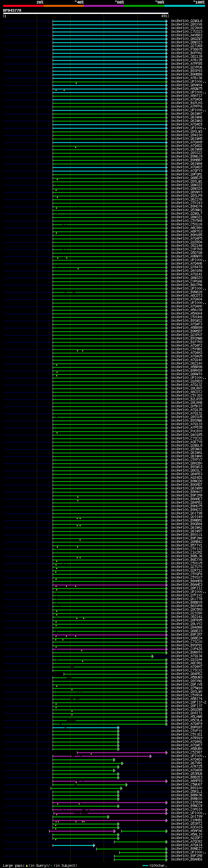Open hit UniRef100_B0FPA2
208x868 pixels.
click(x=187, y=53)
